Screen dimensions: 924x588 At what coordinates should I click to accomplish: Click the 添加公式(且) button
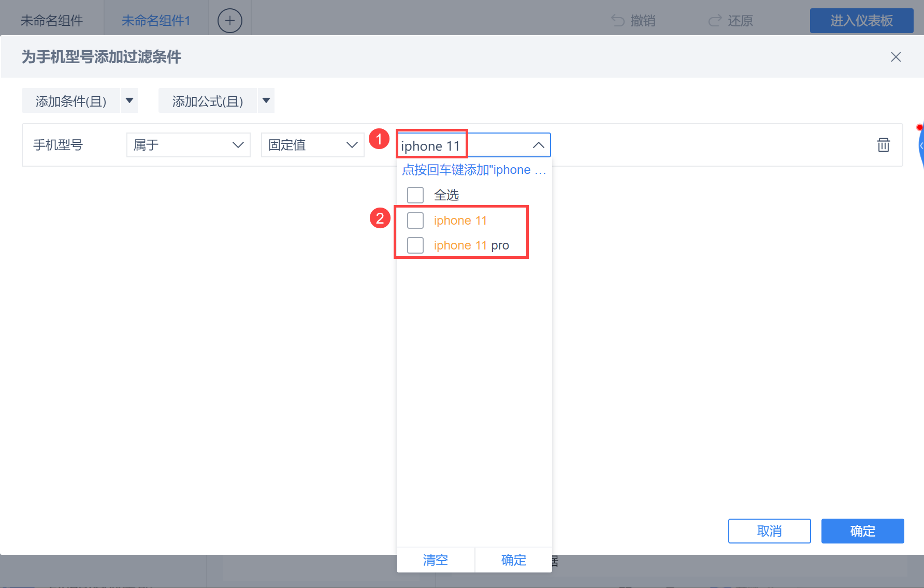click(x=208, y=100)
